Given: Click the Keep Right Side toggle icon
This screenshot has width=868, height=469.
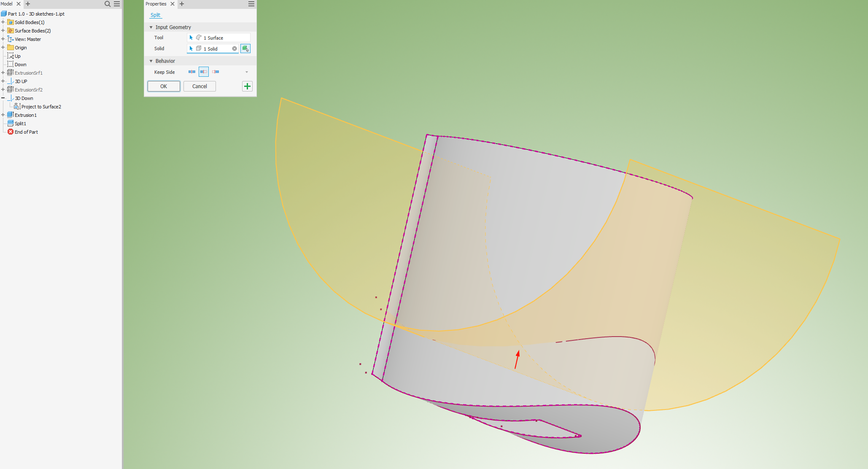Looking at the screenshot, I should tap(216, 72).
